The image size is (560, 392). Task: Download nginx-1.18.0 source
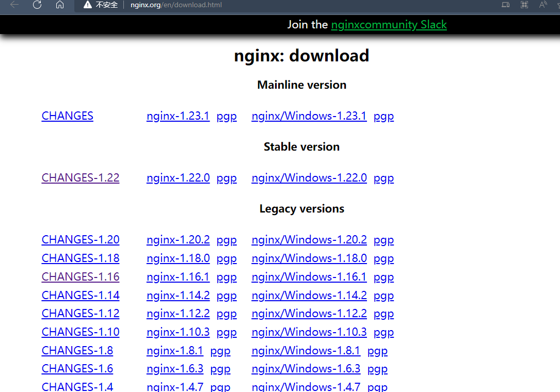click(178, 258)
